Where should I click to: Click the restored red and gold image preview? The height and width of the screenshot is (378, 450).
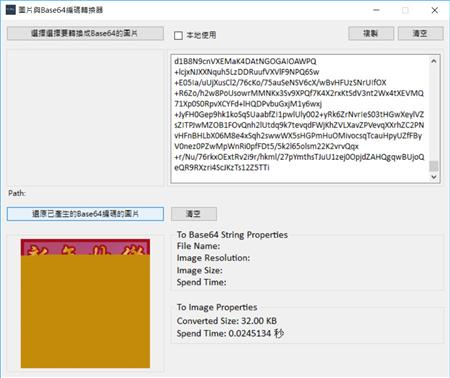[x=85, y=303]
